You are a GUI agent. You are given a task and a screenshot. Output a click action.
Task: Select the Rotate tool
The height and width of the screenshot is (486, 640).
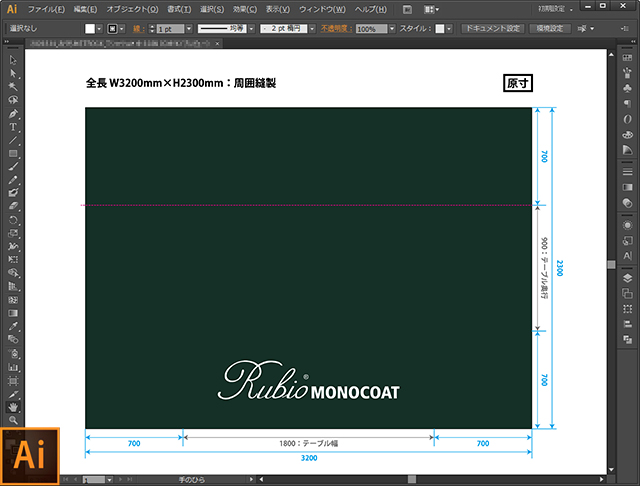click(13, 219)
